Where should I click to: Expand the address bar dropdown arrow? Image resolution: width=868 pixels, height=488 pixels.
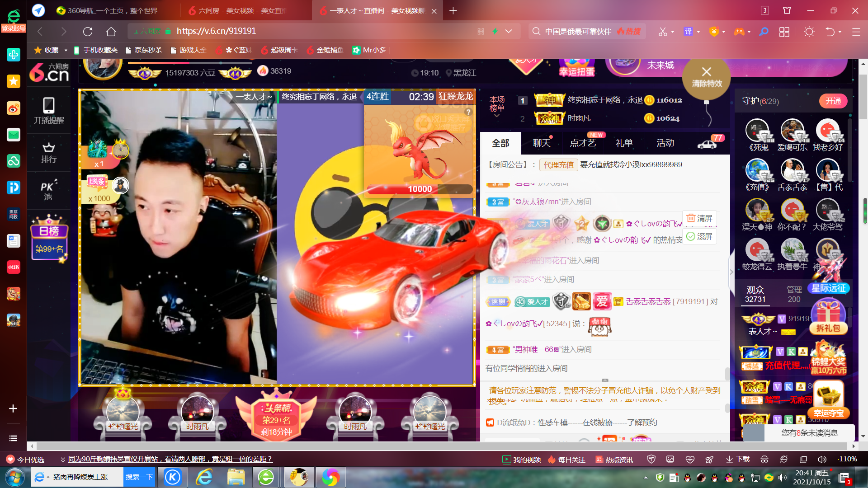tap(509, 31)
